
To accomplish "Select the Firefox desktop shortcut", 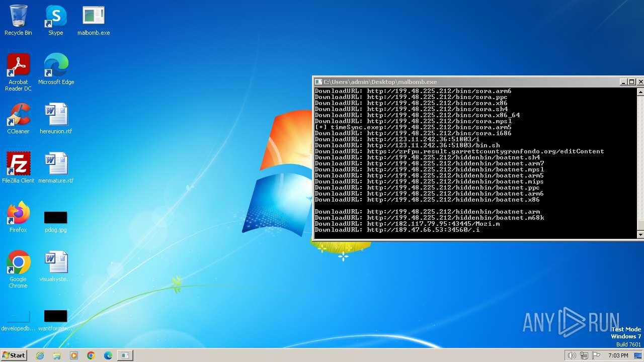I will coord(18,217).
